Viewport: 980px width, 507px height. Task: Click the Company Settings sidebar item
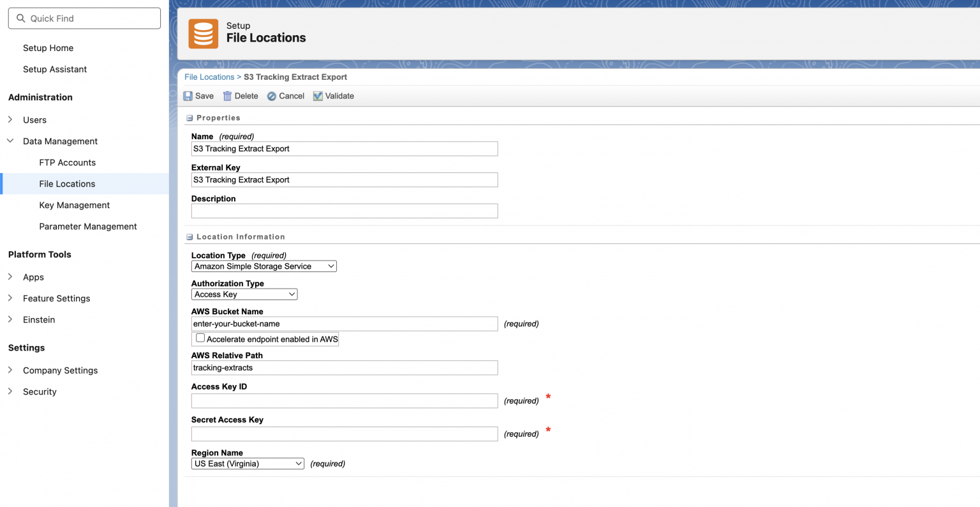click(60, 370)
